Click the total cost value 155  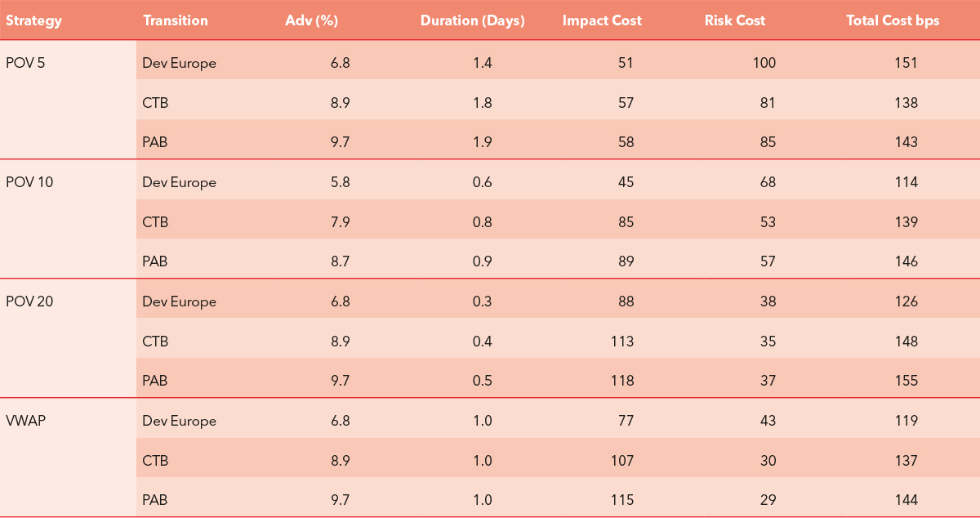point(906,381)
